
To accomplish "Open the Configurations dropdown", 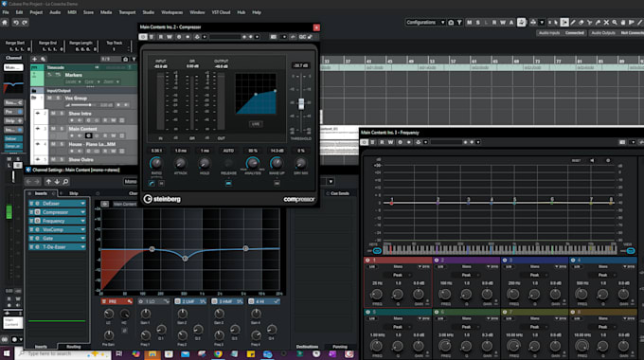I will pos(425,23).
